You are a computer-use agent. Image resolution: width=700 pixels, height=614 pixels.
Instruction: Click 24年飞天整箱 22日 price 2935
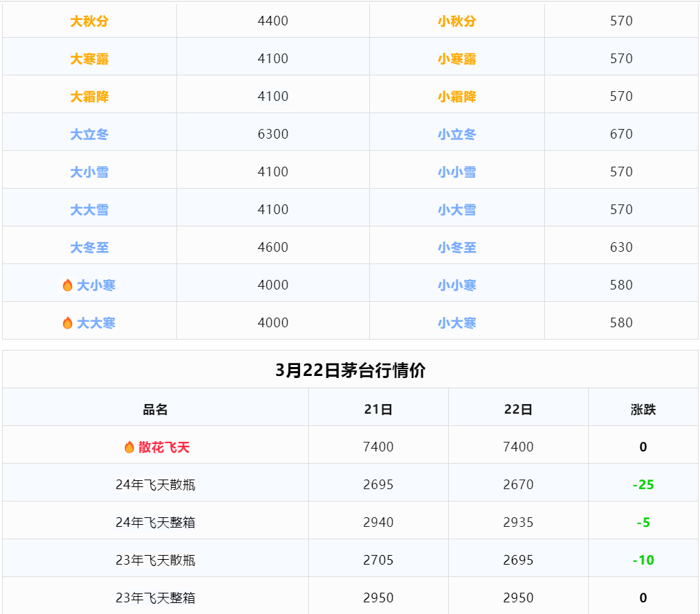(518, 523)
